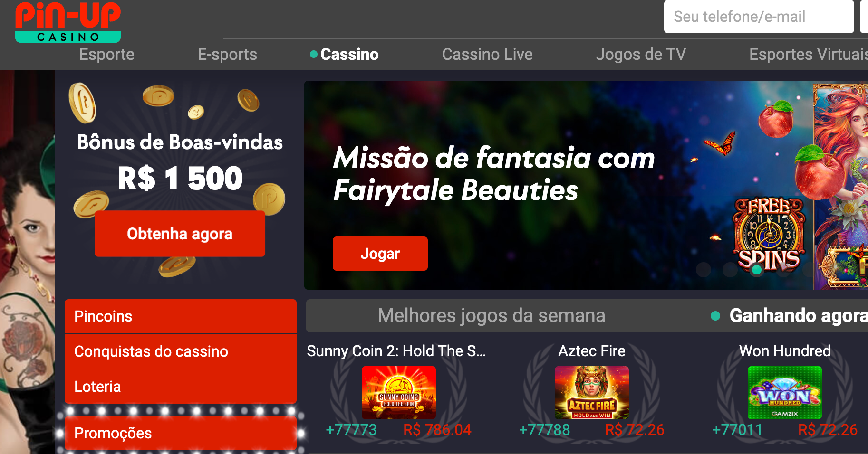The height and width of the screenshot is (454, 868).
Task: Click the Pin-Up Casino logo
Action: pyautogui.click(x=68, y=22)
